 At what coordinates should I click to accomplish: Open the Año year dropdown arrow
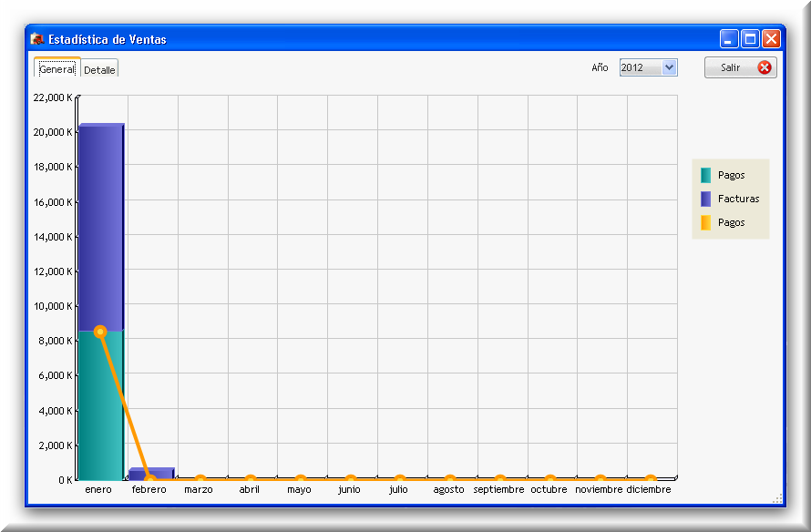[x=669, y=67]
